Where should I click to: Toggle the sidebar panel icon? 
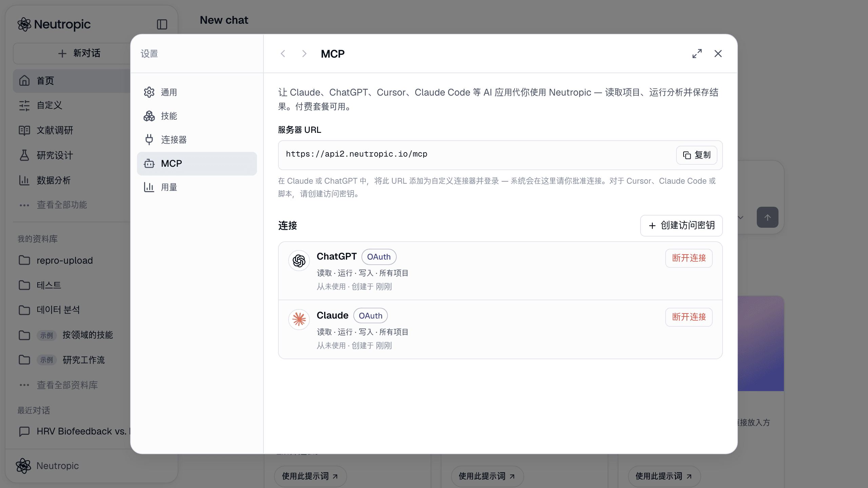click(162, 24)
